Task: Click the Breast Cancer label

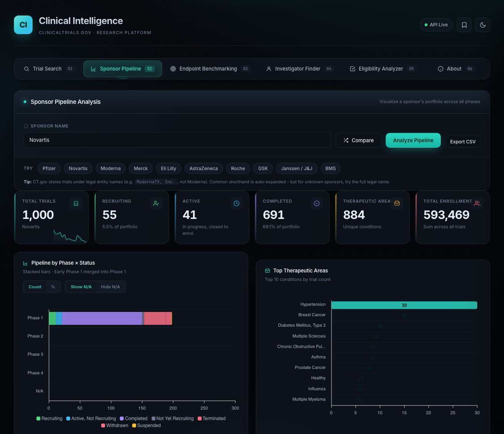Action: tap(312, 315)
